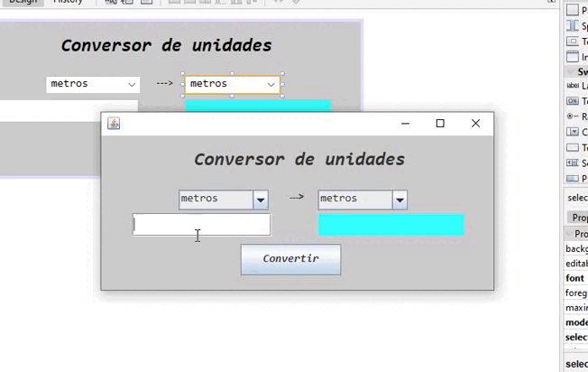
Task: Click chevron of selected metros combo in design view
Action: 271,85
